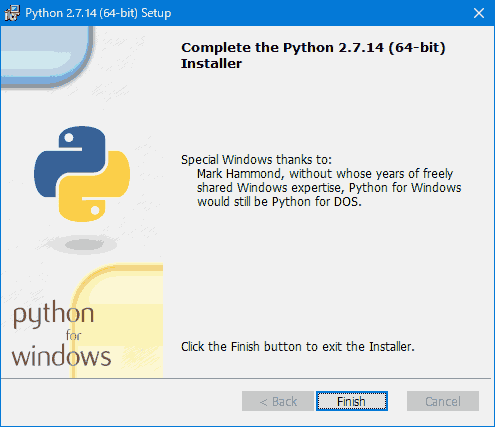495x427 pixels.
Task: Click the blue rounded shape in banner
Action: coord(47,55)
